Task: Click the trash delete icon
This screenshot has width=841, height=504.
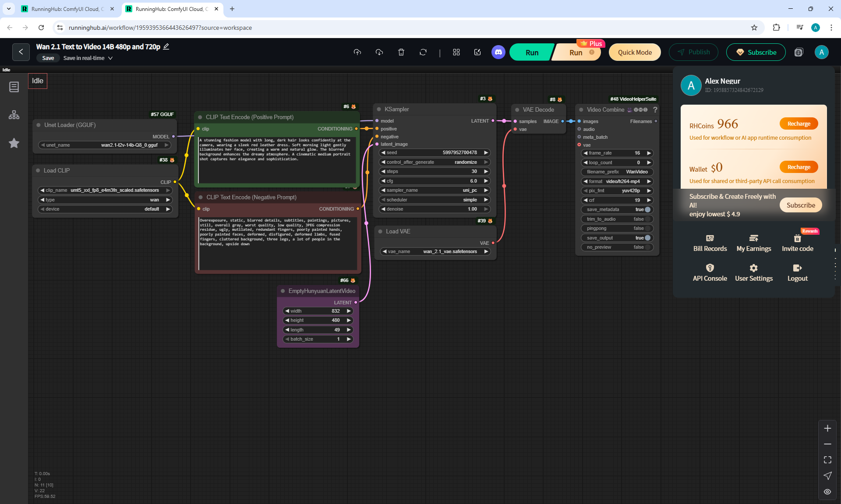Action: click(401, 53)
